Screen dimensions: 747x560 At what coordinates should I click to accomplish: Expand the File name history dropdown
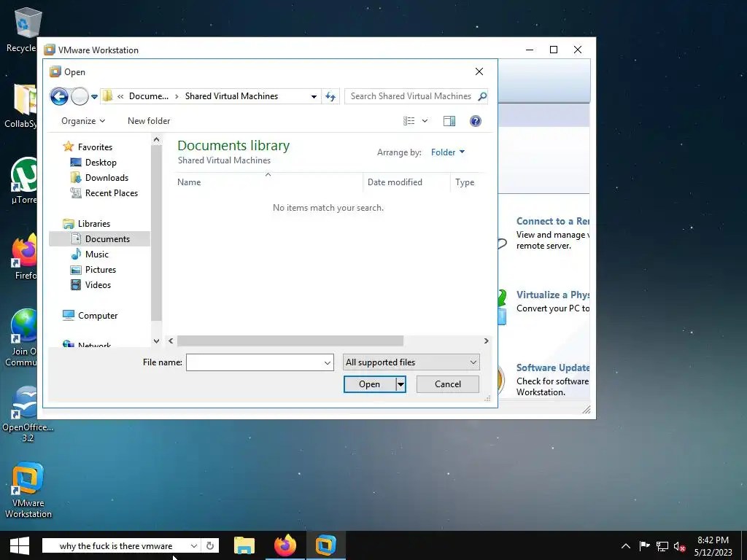(x=328, y=362)
